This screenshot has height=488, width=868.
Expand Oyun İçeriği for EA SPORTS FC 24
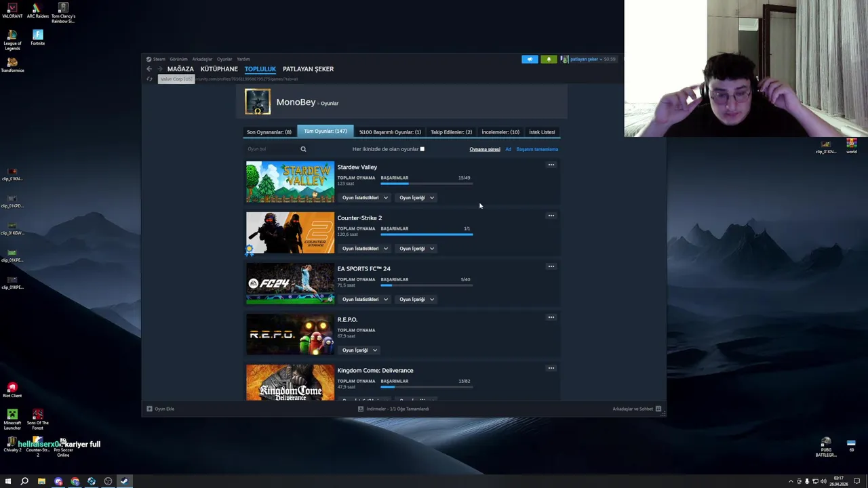click(x=416, y=300)
